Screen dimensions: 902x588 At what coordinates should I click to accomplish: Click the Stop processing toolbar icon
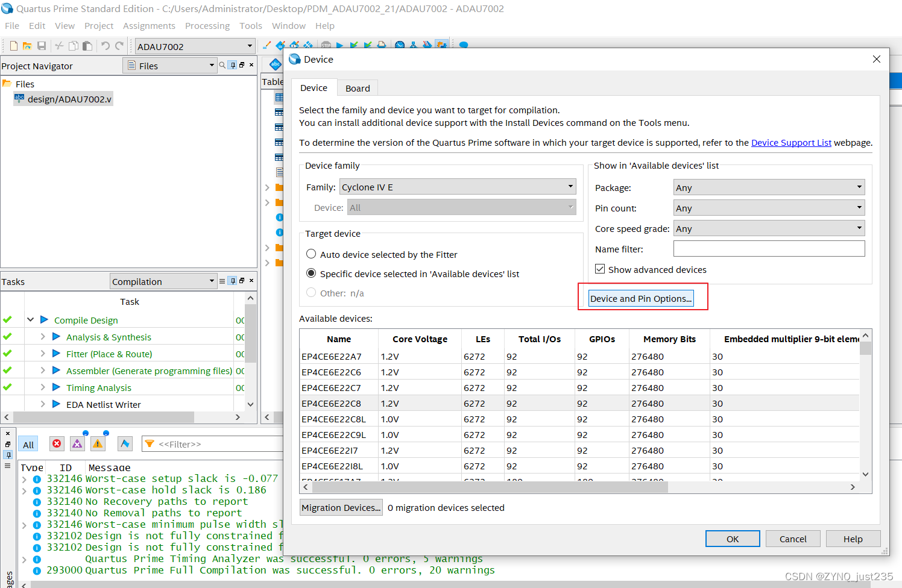[x=326, y=45]
